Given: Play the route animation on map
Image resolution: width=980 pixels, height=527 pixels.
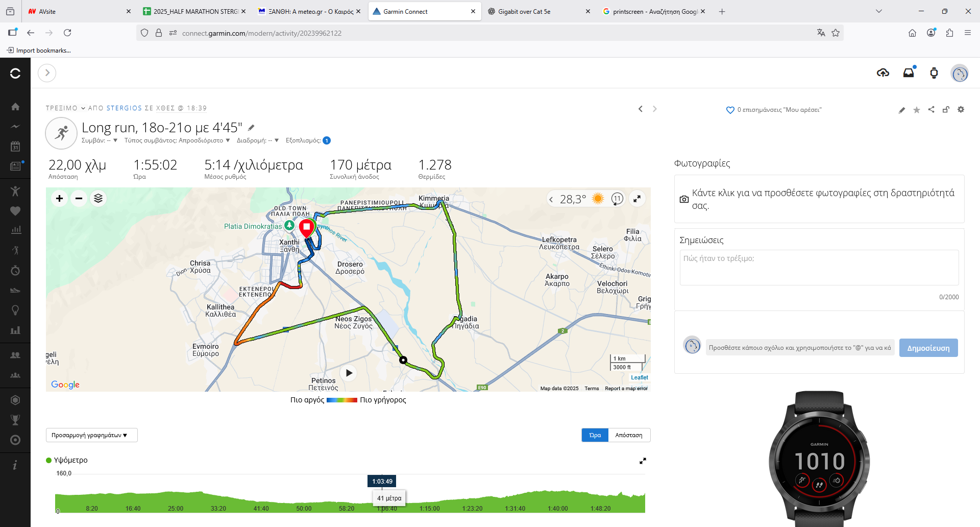Looking at the screenshot, I should [349, 373].
